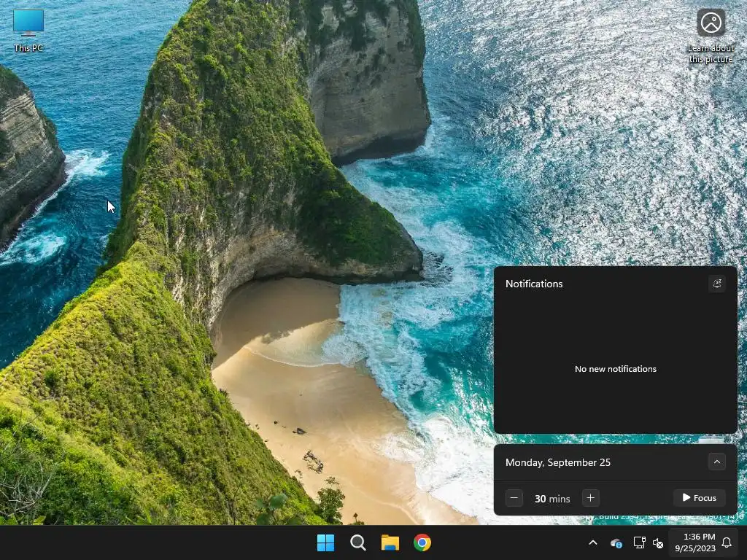Click the Notifications header text
Screen dimensions: 747x560
(x=534, y=284)
